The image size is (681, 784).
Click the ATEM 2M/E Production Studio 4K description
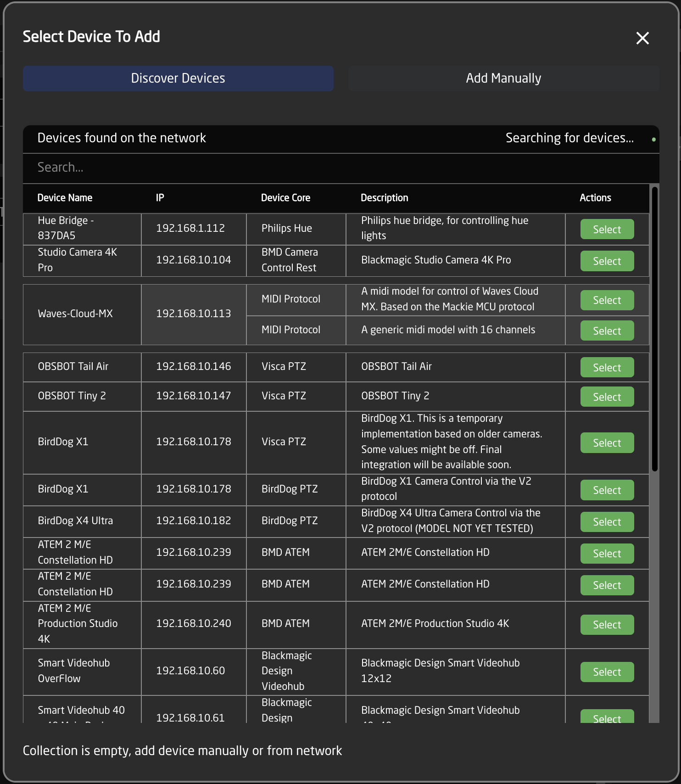(435, 623)
